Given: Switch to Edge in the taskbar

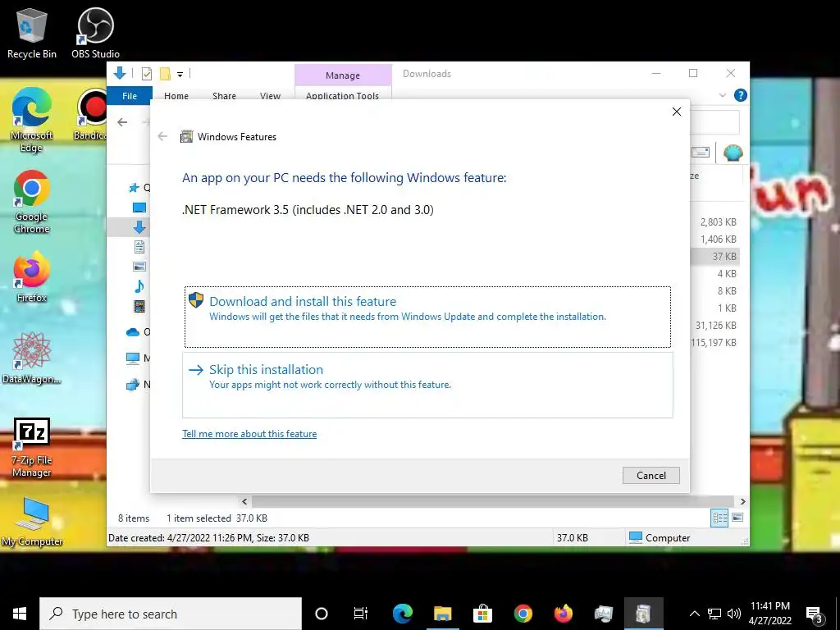Looking at the screenshot, I should point(402,614).
